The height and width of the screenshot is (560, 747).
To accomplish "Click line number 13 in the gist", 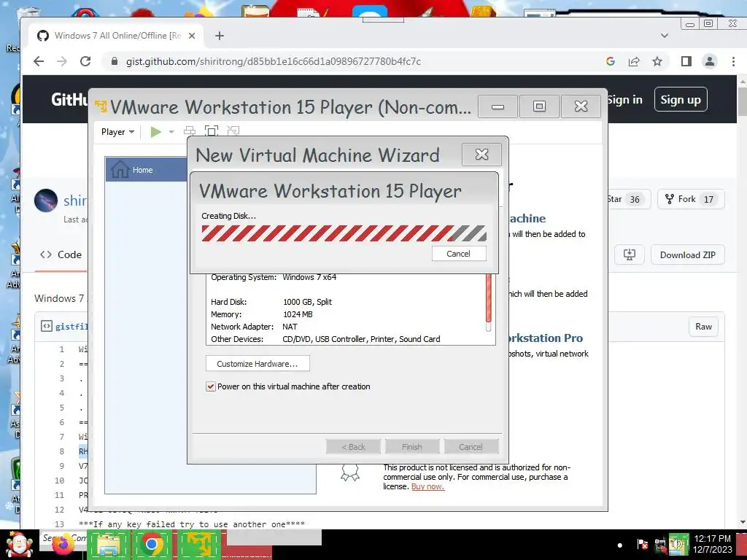I will click(x=59, y=524).
